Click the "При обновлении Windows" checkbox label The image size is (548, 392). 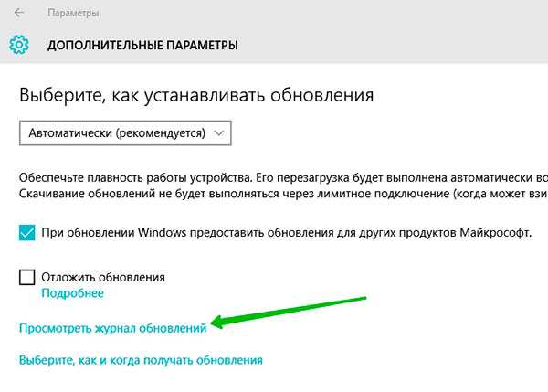click(x=285, y=233)
